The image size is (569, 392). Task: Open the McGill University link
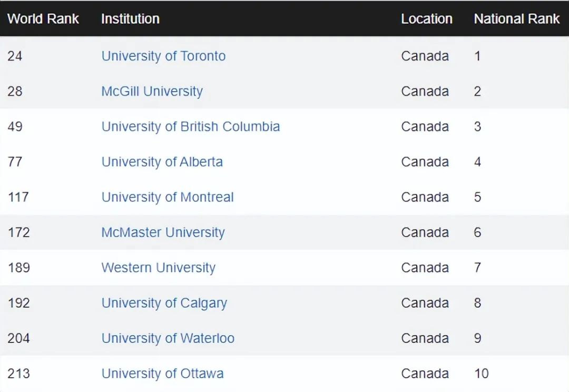point(152,91)
